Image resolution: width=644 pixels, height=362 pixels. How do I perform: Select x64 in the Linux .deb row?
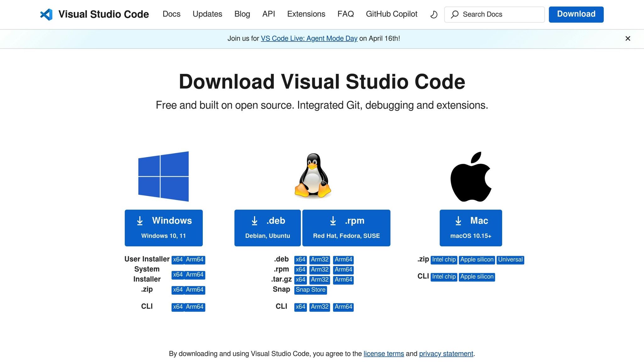click(300, 260)
